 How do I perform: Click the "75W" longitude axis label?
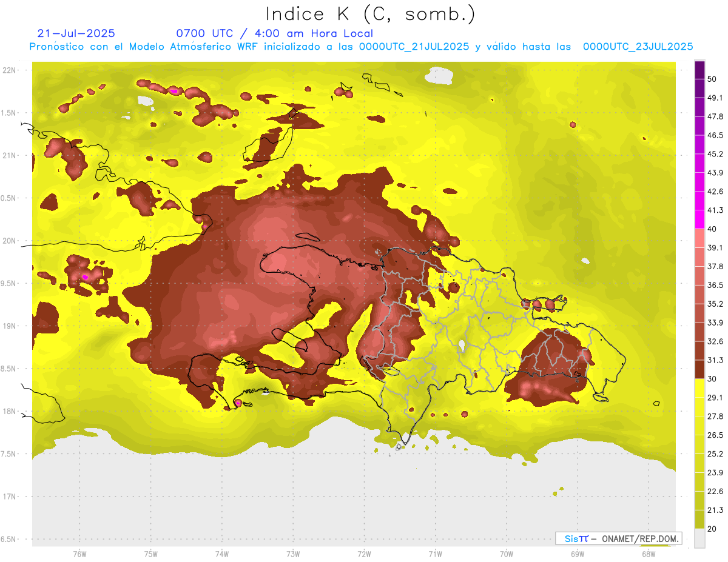(x=151, y=554)
